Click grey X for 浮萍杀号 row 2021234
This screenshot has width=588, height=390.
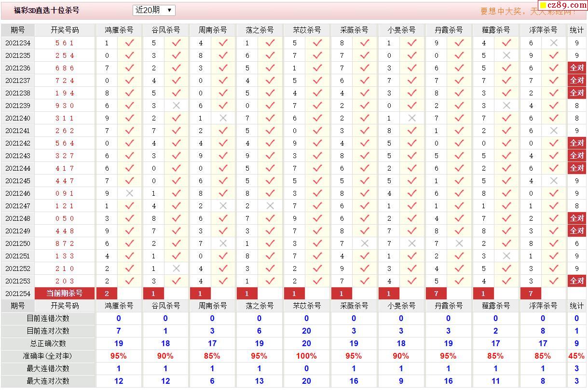(x=554, y=43)
